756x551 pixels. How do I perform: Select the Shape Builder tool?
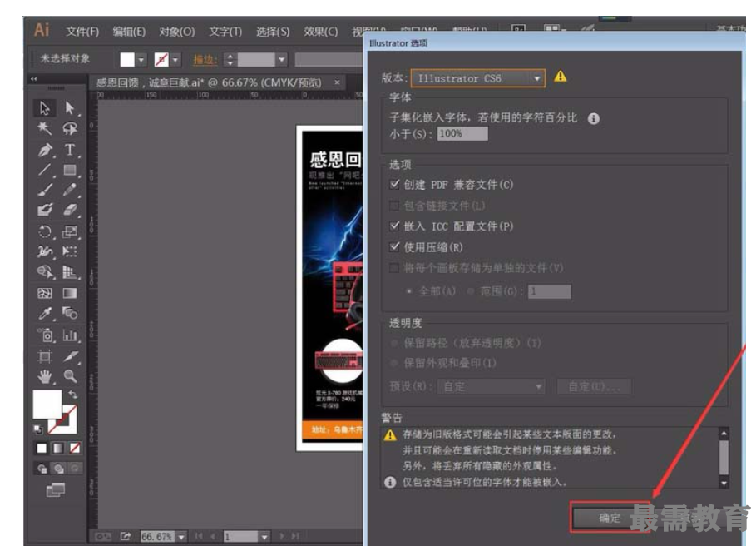tap(45, 272)
